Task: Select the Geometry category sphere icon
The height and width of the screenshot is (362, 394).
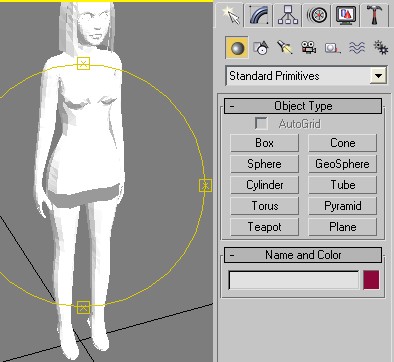Action: tap(237, 48)
